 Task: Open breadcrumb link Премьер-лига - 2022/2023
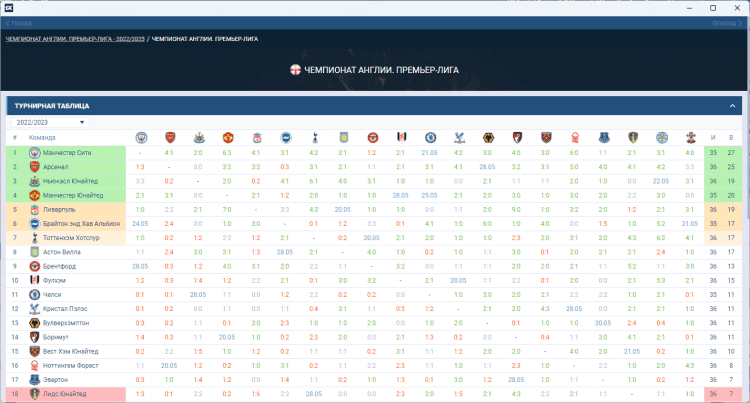pyautogui.click(x=75, y=39)
